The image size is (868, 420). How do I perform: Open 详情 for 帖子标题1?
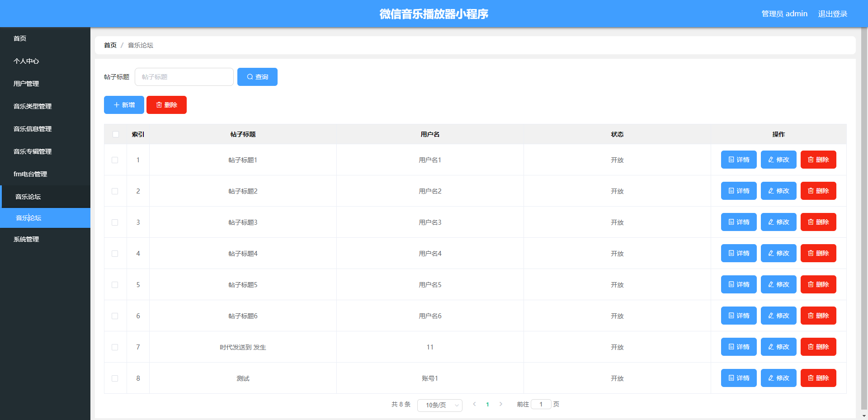tap(738, 160)
